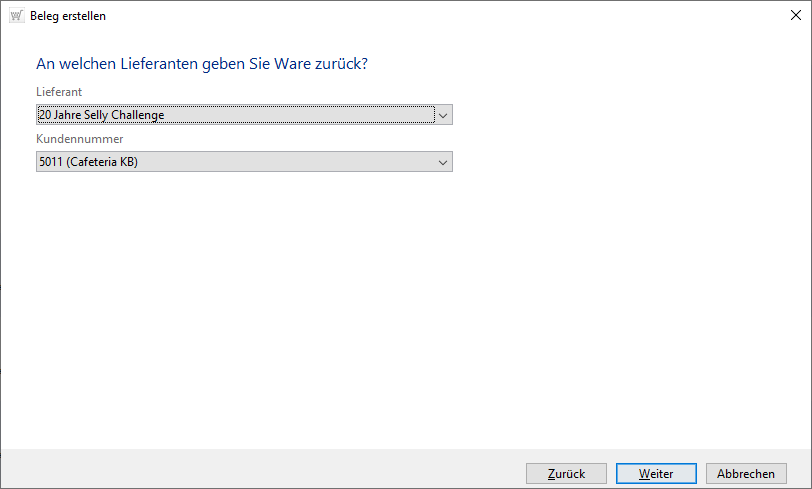This screenshot has height=489, width=812.
Task: Open the Kundennummer chevron arrow
Action: point(443,162)
